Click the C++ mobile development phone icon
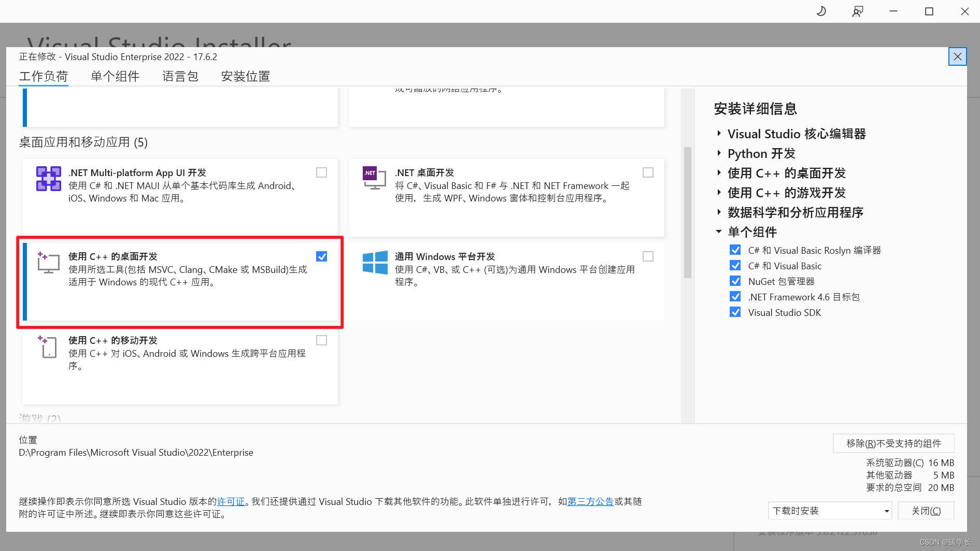980x551 pixels. click(48, 346)
